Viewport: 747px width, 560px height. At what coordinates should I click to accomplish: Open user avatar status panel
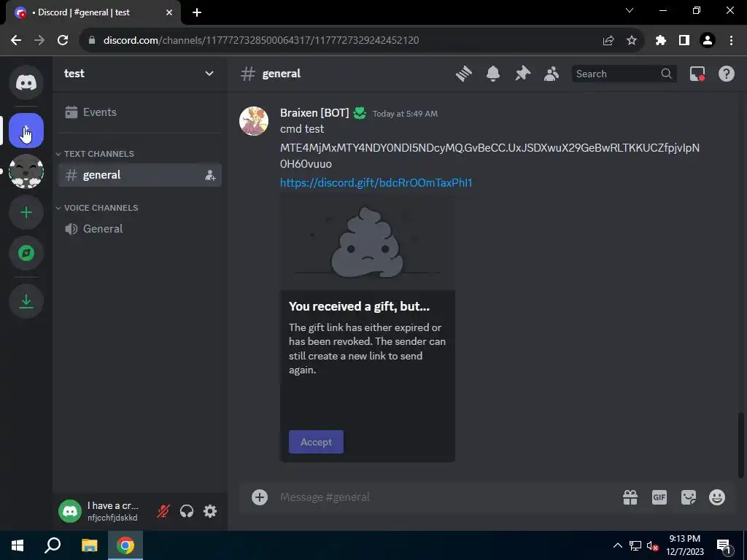click(x=70, y=511)
